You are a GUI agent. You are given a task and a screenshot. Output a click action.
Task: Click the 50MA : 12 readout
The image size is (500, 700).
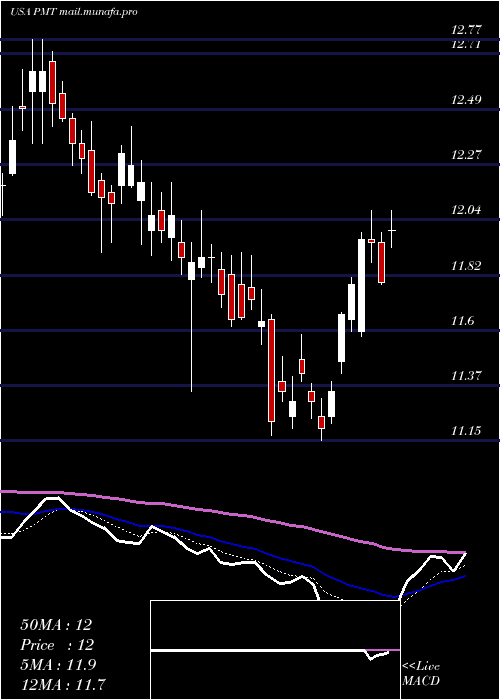pos(56,625)
